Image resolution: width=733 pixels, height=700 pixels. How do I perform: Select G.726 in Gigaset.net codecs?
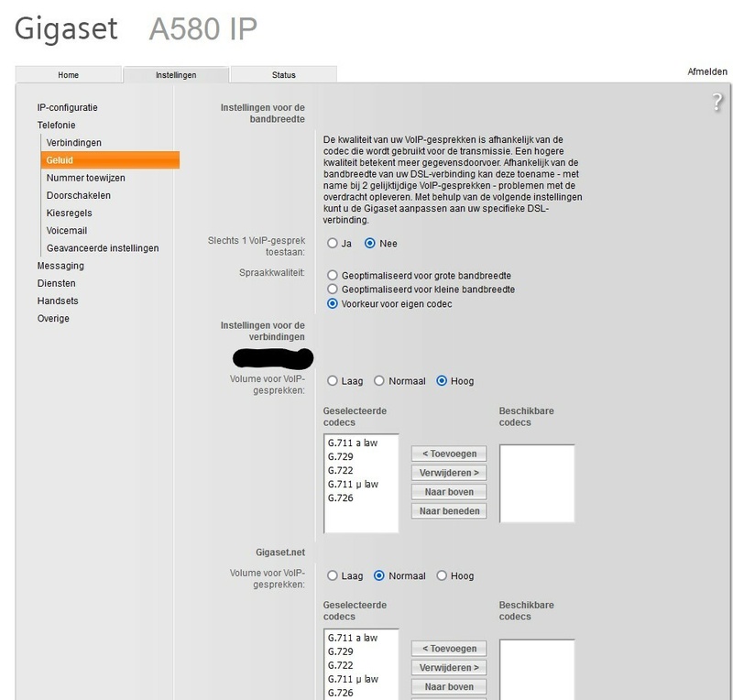click(x=340, y=693)
